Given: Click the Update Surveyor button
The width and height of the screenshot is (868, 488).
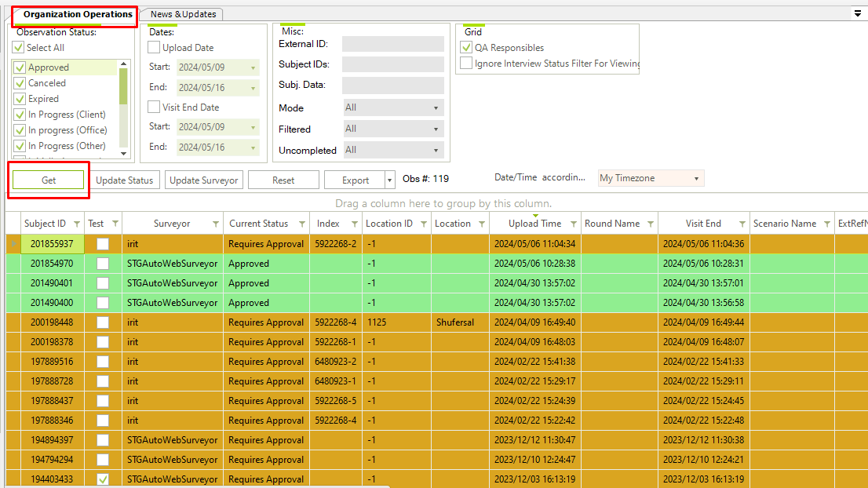Looking at the screenshot, I should [x=204, y=180].
